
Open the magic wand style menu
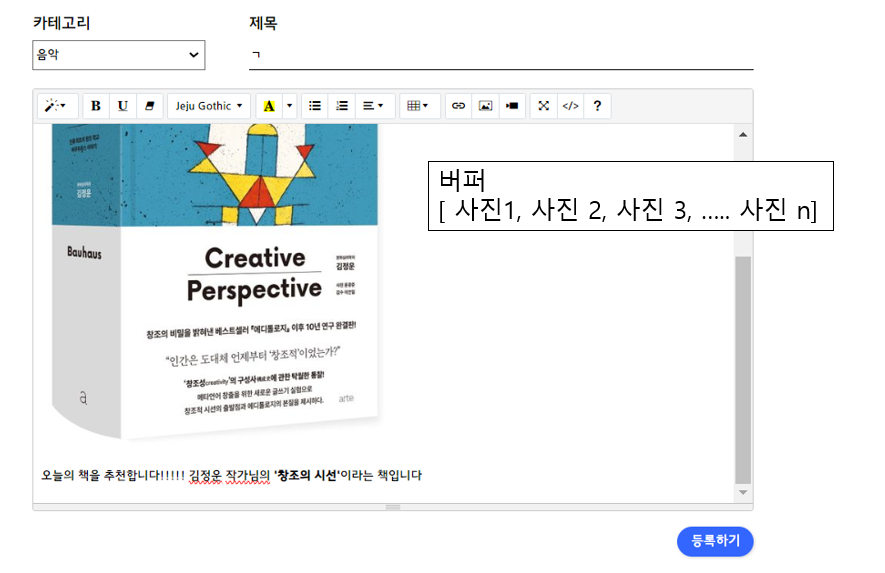pyautogui.click(x=56, y=106)
